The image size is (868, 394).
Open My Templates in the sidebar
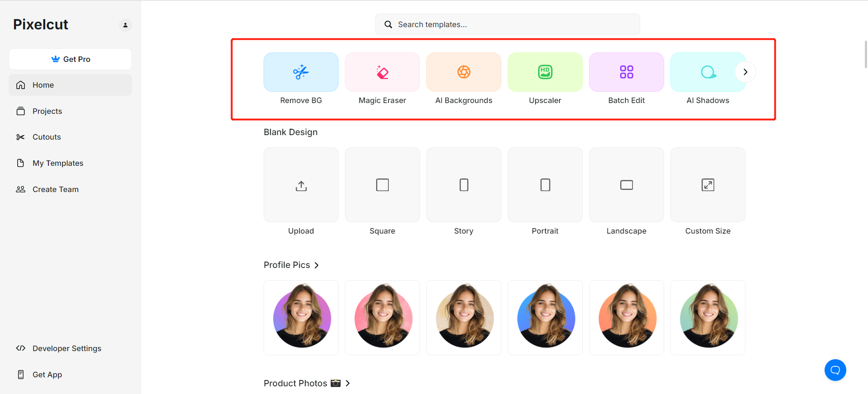click(x=71, y=163)
